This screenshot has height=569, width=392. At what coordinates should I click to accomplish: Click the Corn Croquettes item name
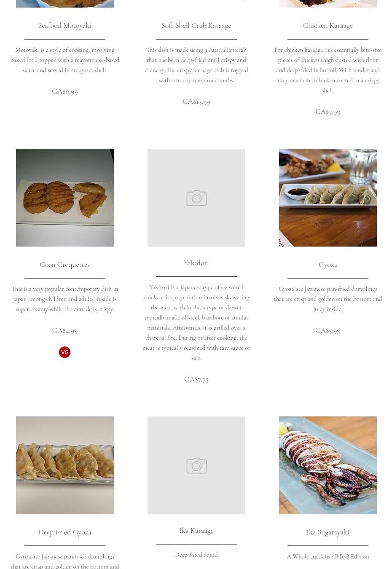[65, 265]
